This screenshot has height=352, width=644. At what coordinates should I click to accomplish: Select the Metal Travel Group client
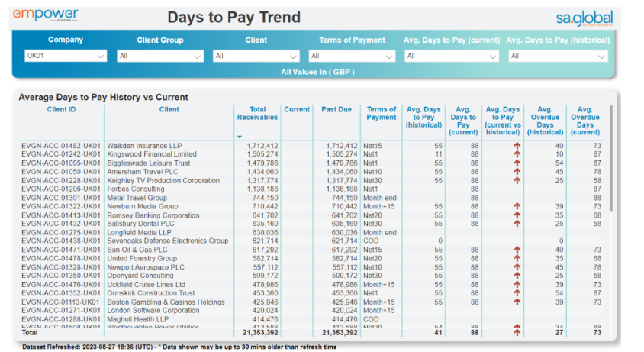tap(137, 198)
